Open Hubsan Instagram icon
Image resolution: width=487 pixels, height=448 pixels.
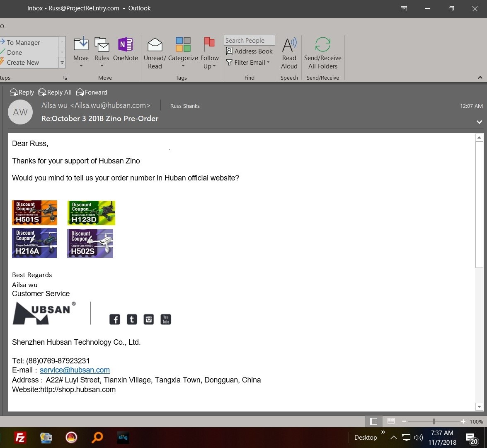(x=149, y=319)
